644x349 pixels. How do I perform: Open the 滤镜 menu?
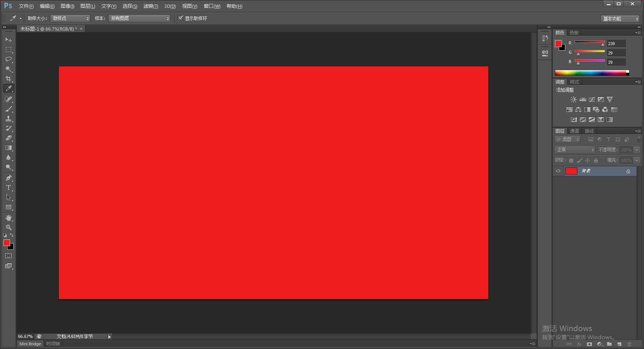point(151,6)
